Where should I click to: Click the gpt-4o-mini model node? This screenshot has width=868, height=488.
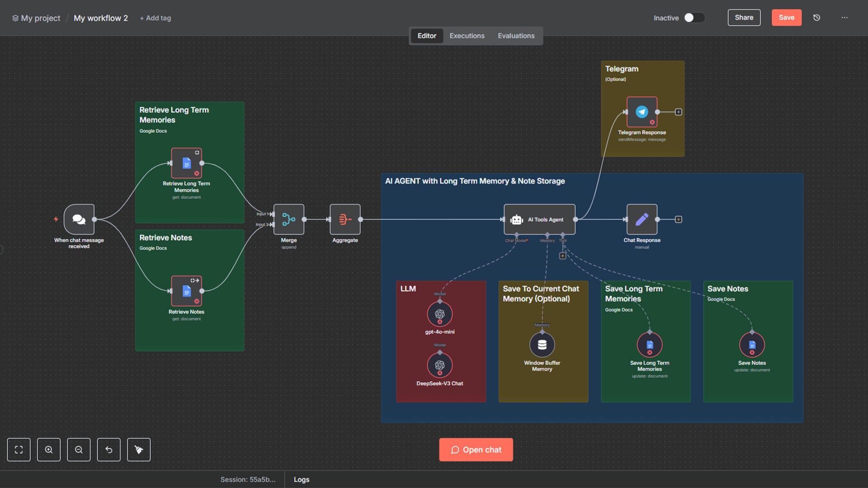[x=439, y=314]
